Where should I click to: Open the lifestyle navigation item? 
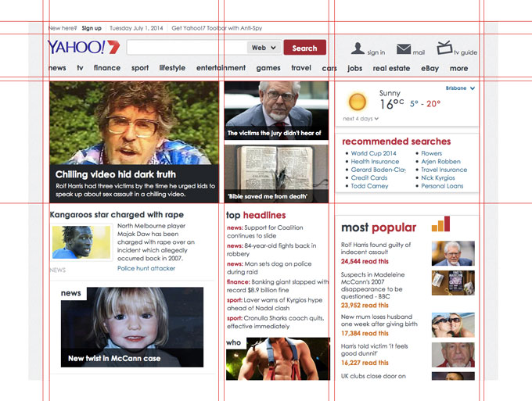(172, 68)
